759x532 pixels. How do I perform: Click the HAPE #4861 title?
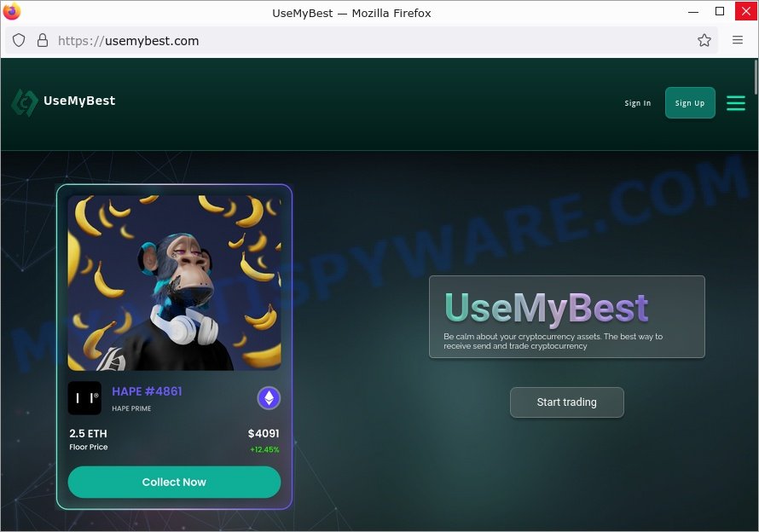[x=148, y=391]
